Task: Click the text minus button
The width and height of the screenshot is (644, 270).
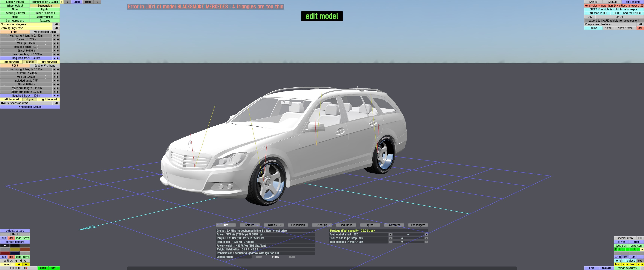Action: 638,264
